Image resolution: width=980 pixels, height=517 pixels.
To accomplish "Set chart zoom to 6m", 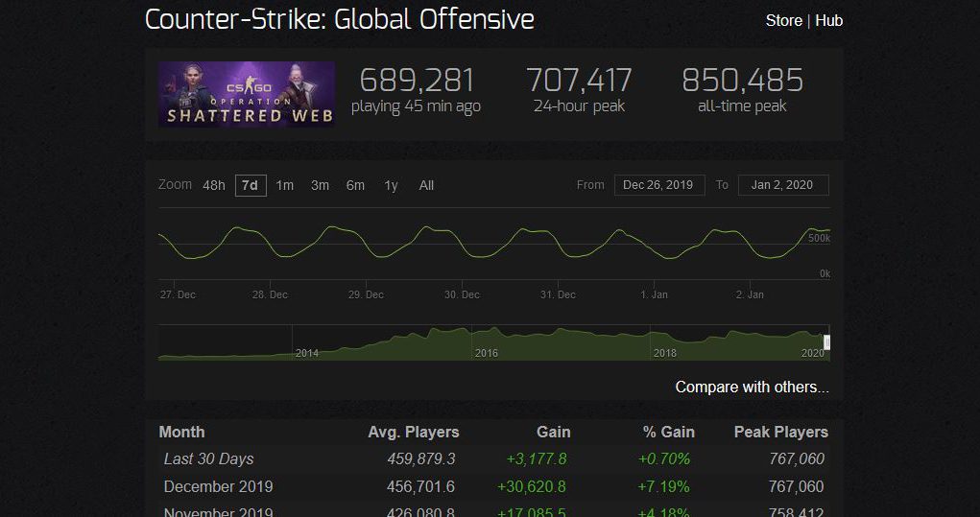I will point(356,185).
